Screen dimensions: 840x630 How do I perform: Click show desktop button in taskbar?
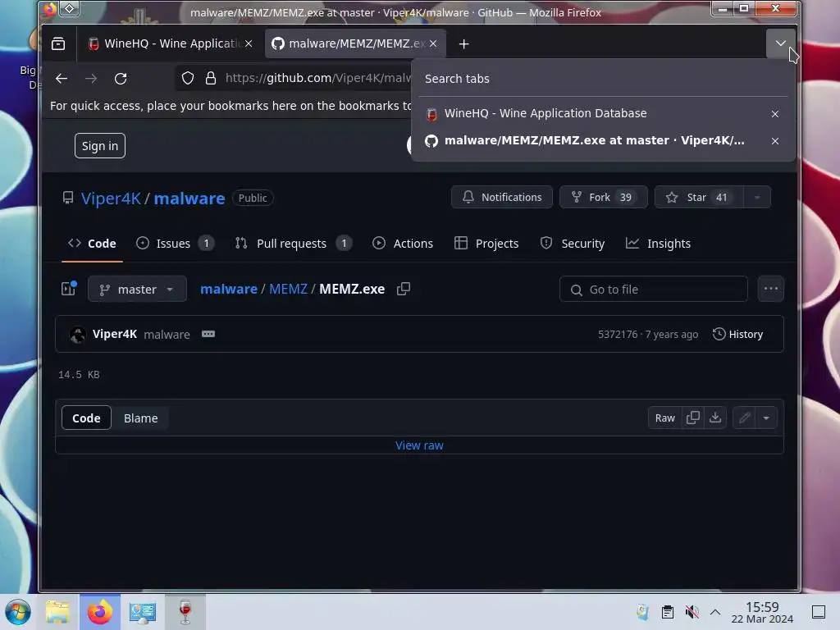(819, 612)
